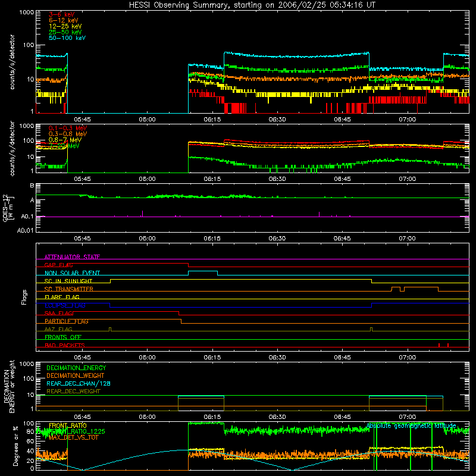Select the 'NON_SOLAR_EVENT' flag label
The height and width of the screenshot is (476, 476).
(72, 273)
